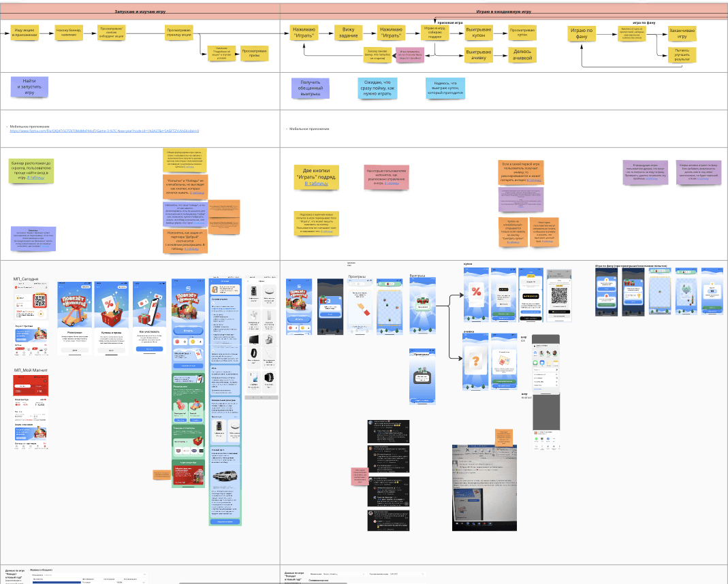Open the МП_Сегодня app screen thumbnail
The image size is (728, 584).
(31, 320)
